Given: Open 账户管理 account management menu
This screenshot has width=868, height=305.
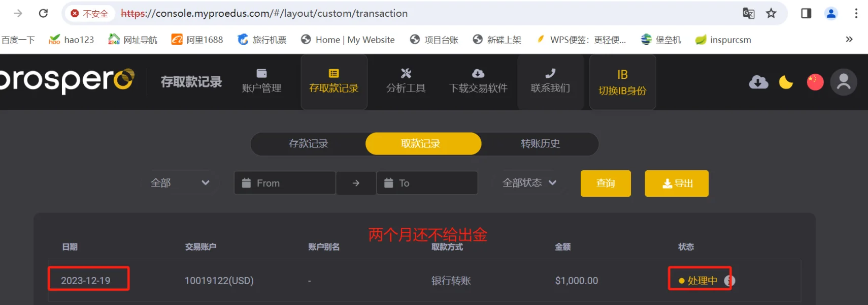Looking at the screenshot, I should (x=261, y=81).
